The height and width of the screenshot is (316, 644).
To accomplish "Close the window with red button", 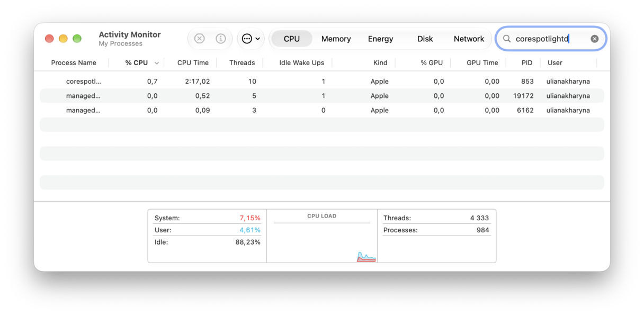I will [49, 39].
